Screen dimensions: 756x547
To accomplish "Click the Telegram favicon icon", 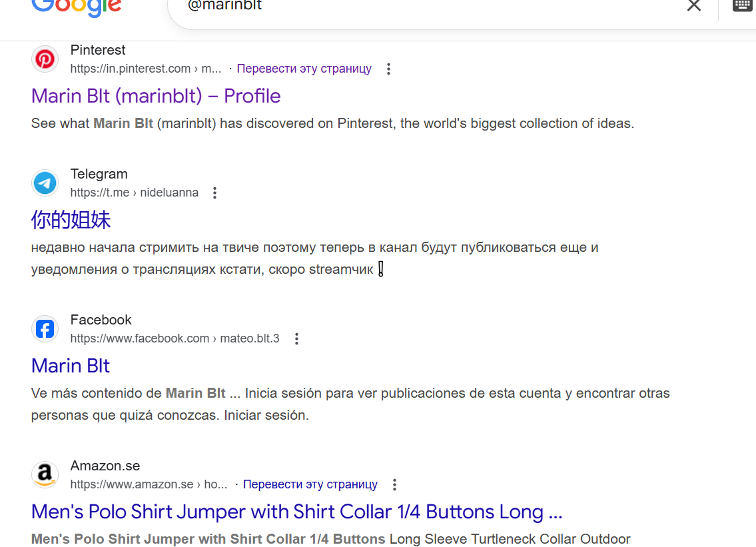I will (45, 183).
